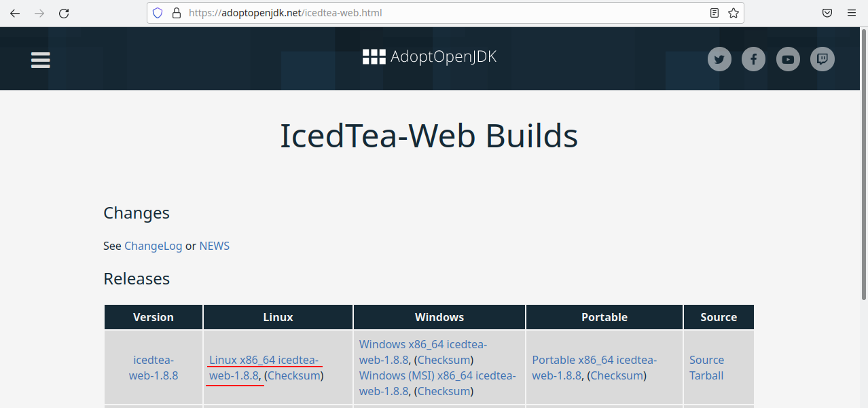Image resolution: width=868 pixels, height=408 pixels.
Task: Click the Changes heading
Action: [x=137, y=213]
